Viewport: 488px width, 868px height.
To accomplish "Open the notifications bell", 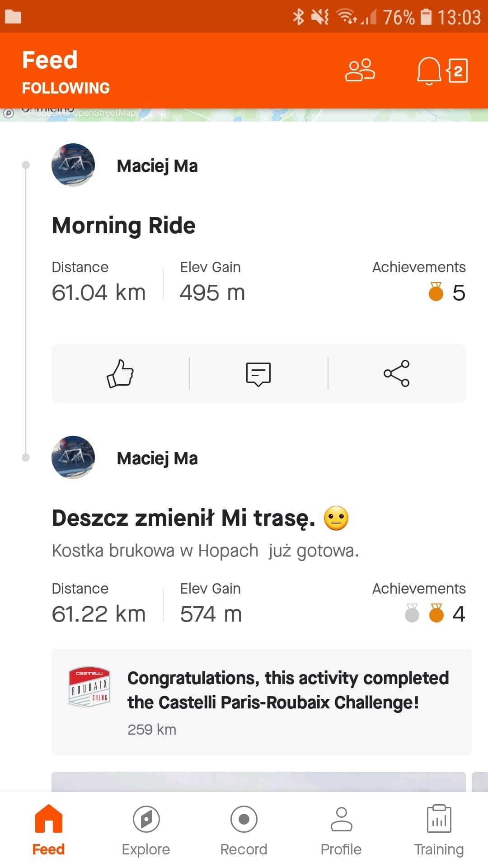I will coord(428,71).
